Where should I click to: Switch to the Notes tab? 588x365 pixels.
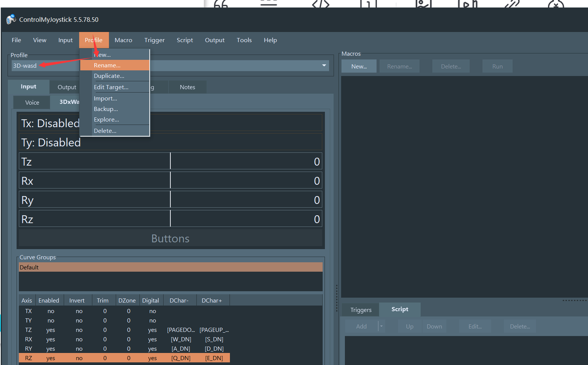[187, 87]
